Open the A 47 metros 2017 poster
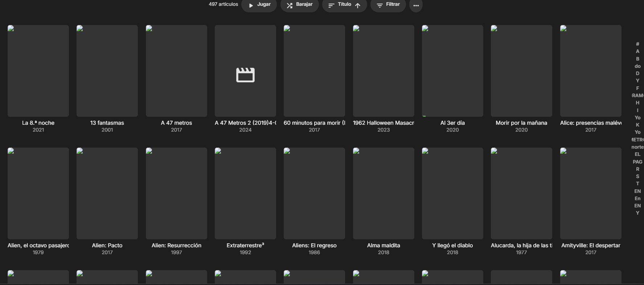The width and height of the screenshot is (644, 285). 176,71
